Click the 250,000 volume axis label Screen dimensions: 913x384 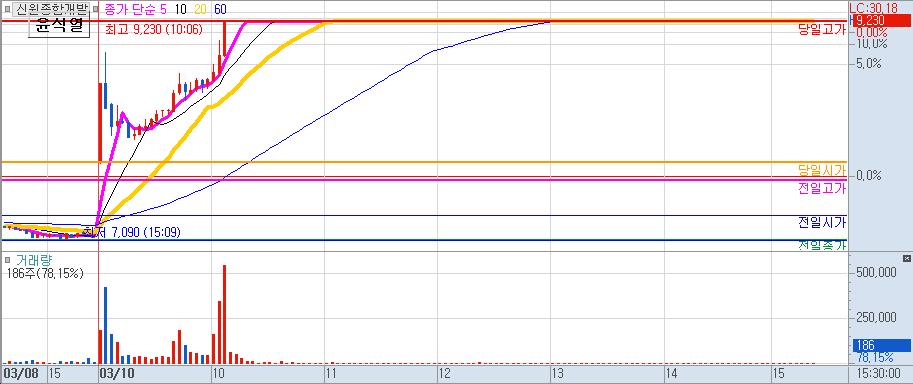[875, 318]
